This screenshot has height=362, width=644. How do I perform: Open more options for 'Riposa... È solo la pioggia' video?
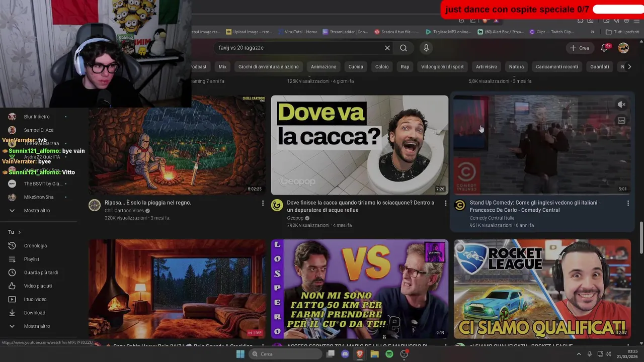[x=263, y=203]
